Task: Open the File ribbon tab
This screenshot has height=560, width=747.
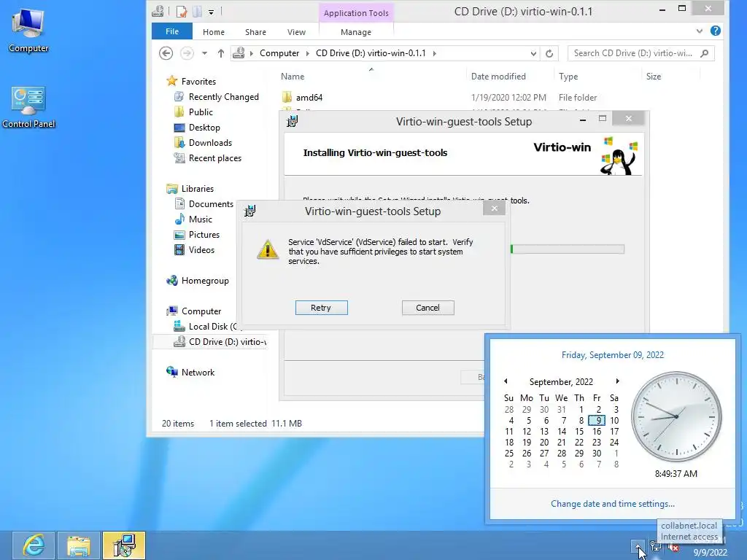Action: coord(172,31)
